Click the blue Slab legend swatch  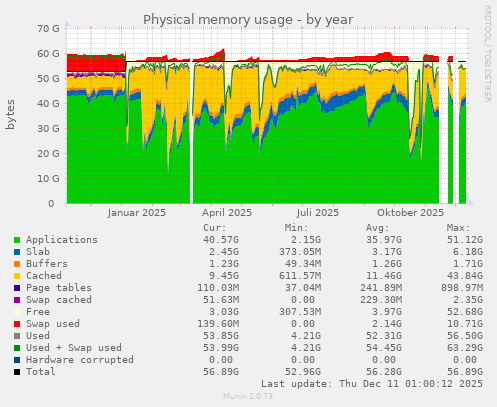coord(17,252)
